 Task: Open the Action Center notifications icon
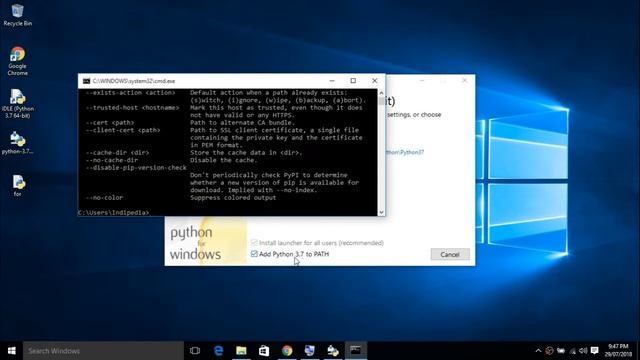(595, 351)
